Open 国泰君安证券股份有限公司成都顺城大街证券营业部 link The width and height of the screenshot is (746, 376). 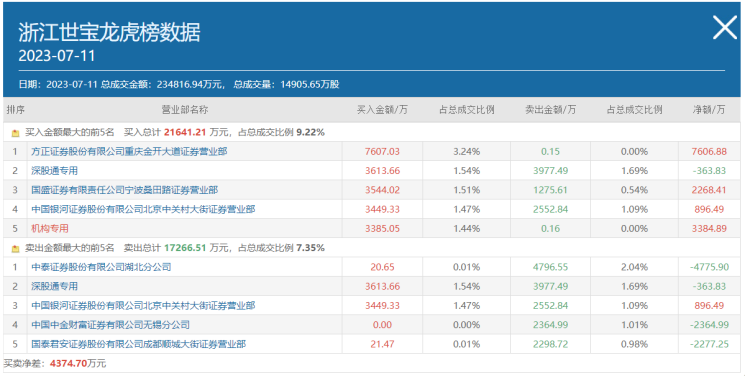(x=138, y=344)
